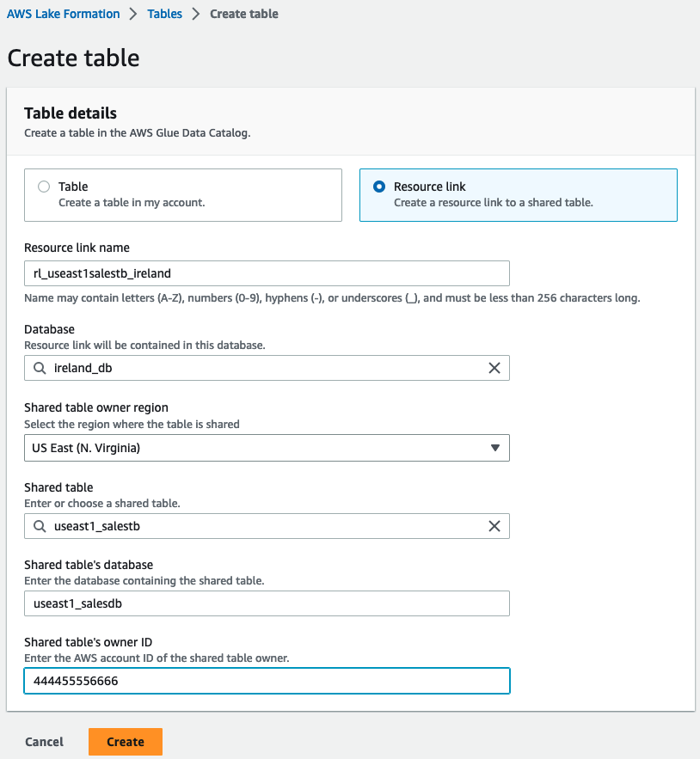Focus the Resource link name input
The width and height of the screenshot is (700, 759).
pyautogui.click(x=267, y=273)
